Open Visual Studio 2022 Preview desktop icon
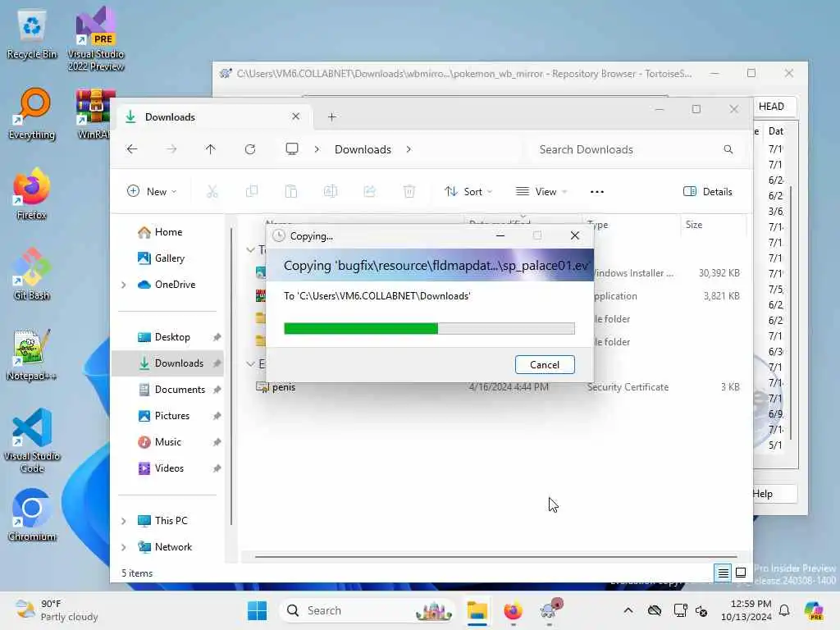 click(x=96, y=39)
